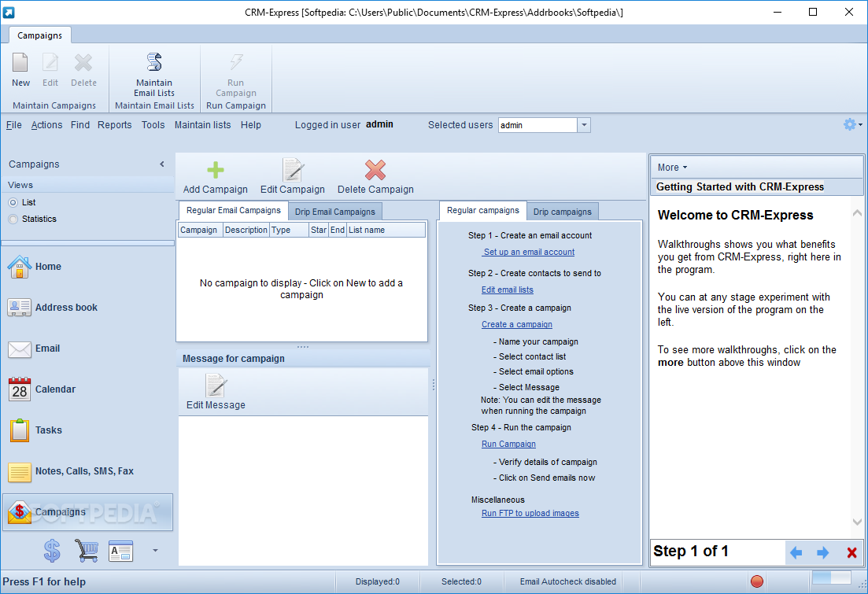
Task: Open the Find menu
Action: point(79,125)
